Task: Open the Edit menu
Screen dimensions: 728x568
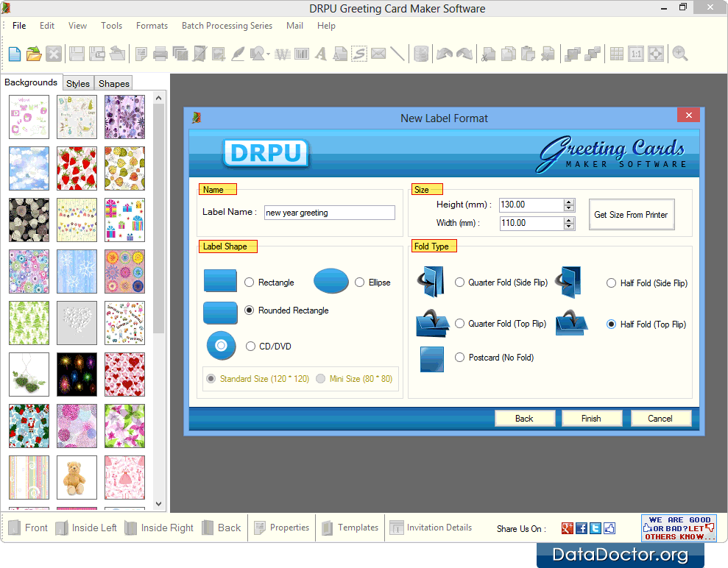Action: [x=47, y=26]
